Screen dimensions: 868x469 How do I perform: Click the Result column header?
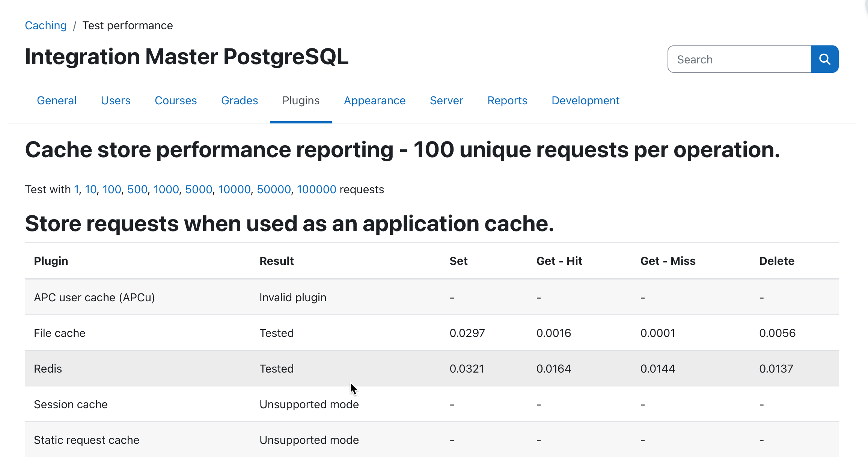point(277,261)
